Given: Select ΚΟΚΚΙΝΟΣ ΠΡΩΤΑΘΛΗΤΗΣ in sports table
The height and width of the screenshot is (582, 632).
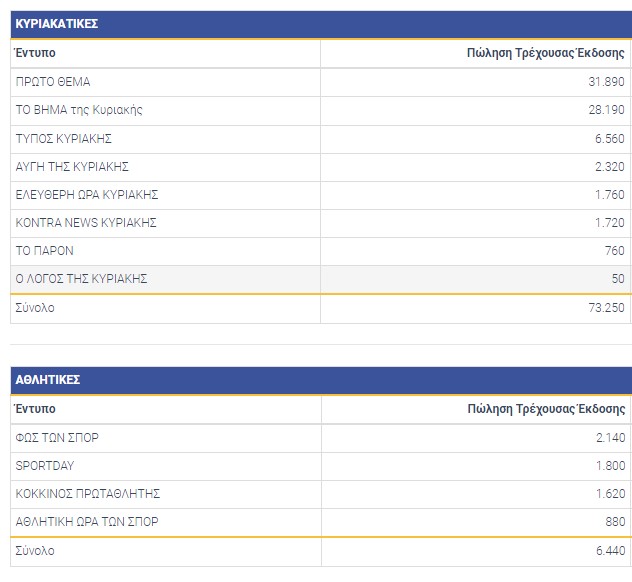Looking at the screenshot, I should tap(88, 493).
